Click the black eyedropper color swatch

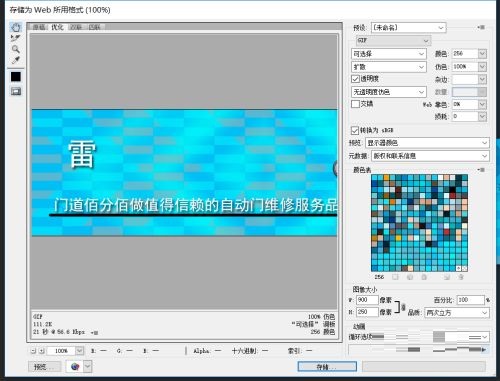[16, 77]
